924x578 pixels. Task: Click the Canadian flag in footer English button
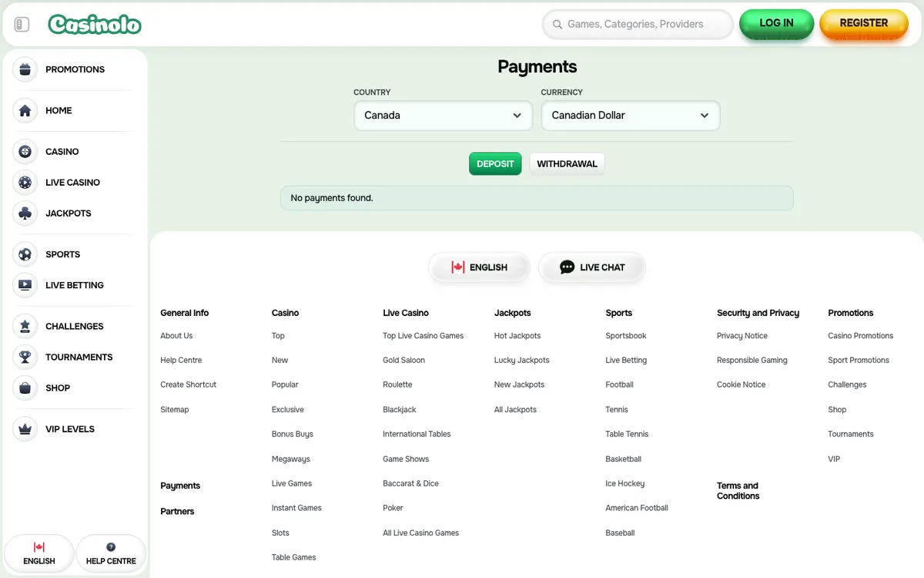458,267
